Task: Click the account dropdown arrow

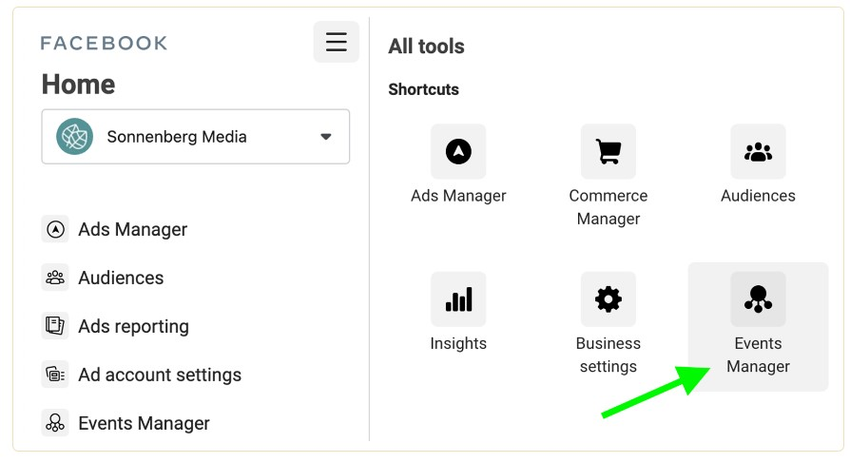Action: (x=325, y=137)
